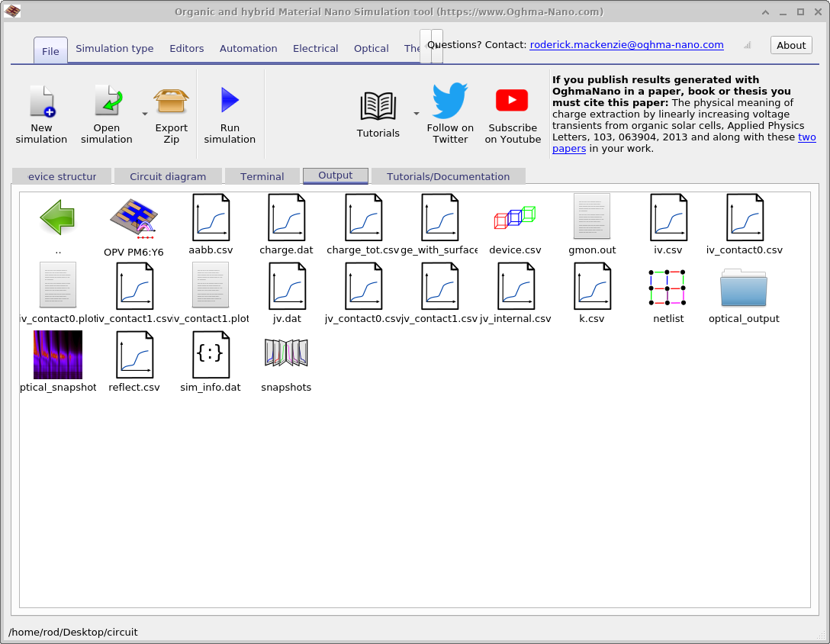
Task: Expand the Tutorials dropdown arrow
Action: (x=416, y=112)
